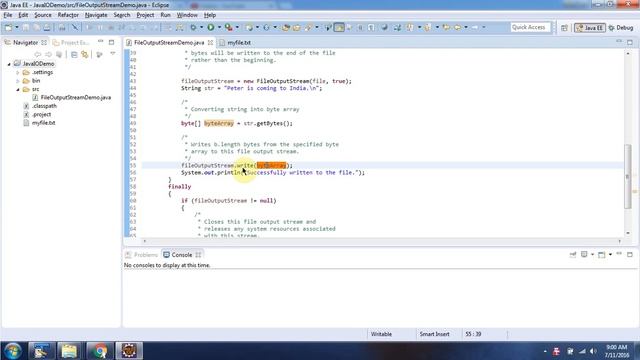This screenshot has height=360, width=640.
Task: Click Last Edit Location arrow icon
Action: (x=447, y=27)
